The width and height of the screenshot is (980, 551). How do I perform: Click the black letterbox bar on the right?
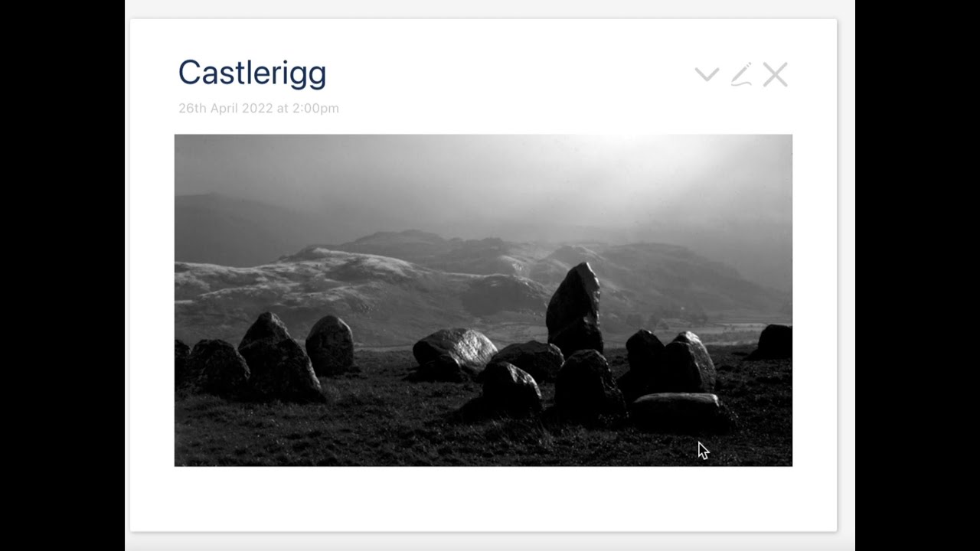coord(917,275)
